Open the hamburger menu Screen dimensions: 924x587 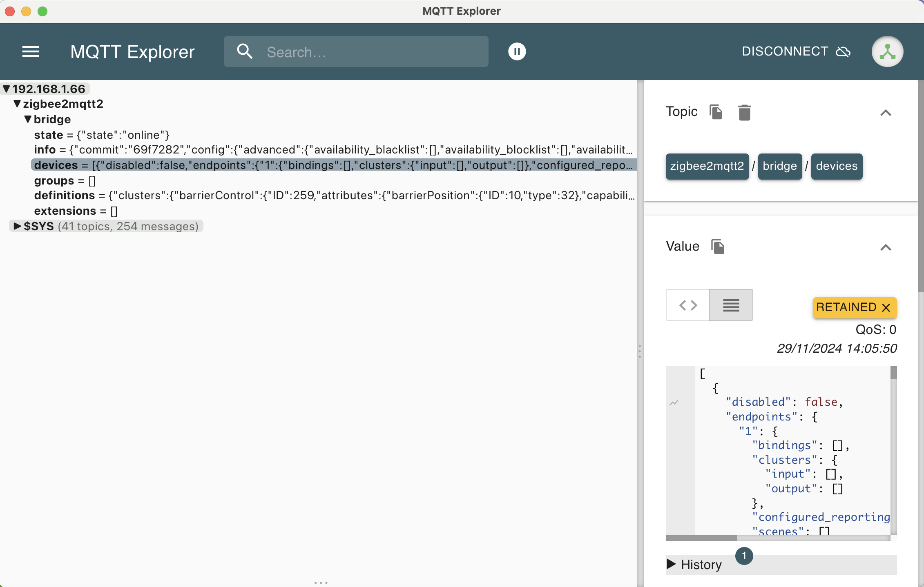click(31, 52)
